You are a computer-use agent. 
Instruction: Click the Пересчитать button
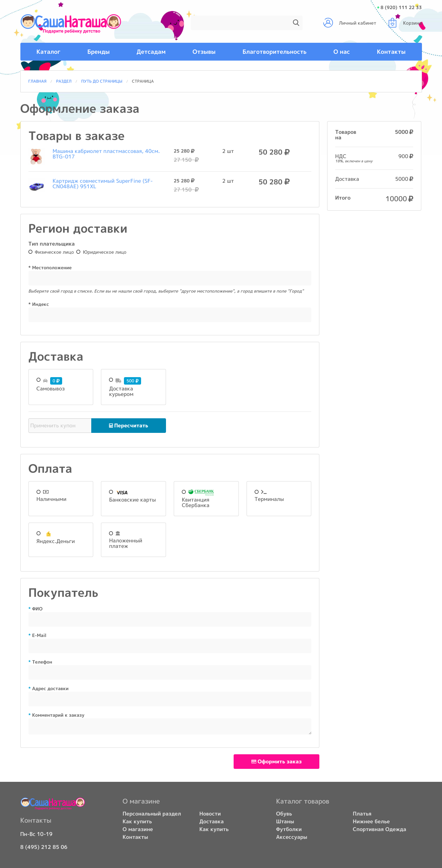128,426
